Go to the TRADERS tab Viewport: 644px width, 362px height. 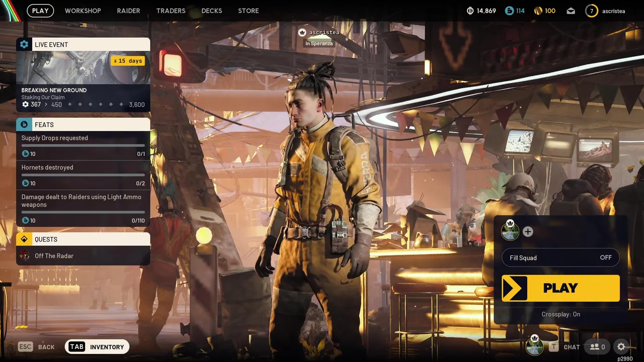171,11
